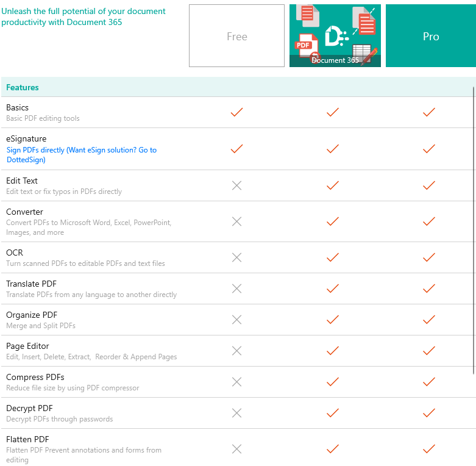Image resolution: width=476 pixels, height=466 pixels.
Task: Click the Page Editor feature title
Action: 27,346
